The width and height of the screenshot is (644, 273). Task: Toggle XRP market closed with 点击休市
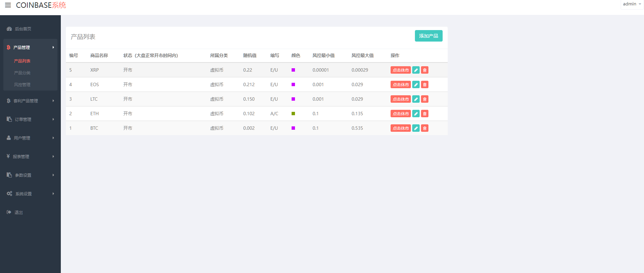point(400,70)
